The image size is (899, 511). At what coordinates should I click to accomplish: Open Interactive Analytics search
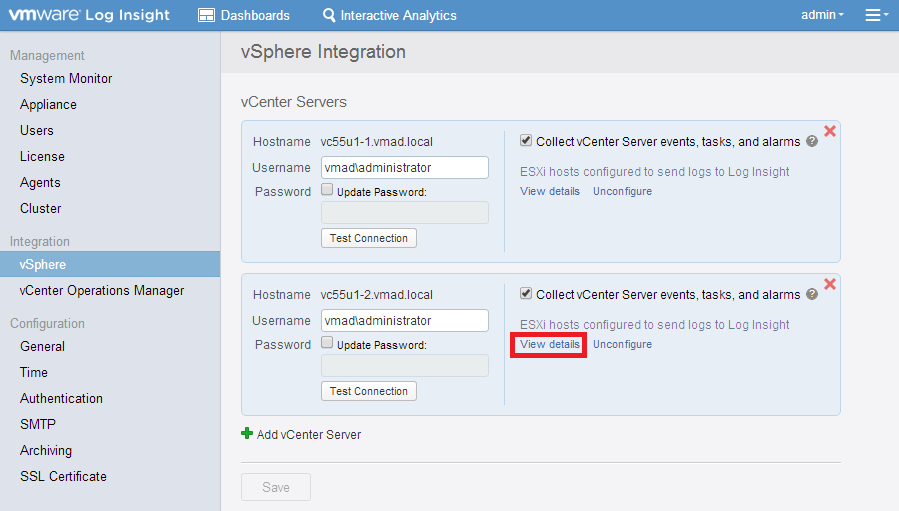[x=389, y=15]
